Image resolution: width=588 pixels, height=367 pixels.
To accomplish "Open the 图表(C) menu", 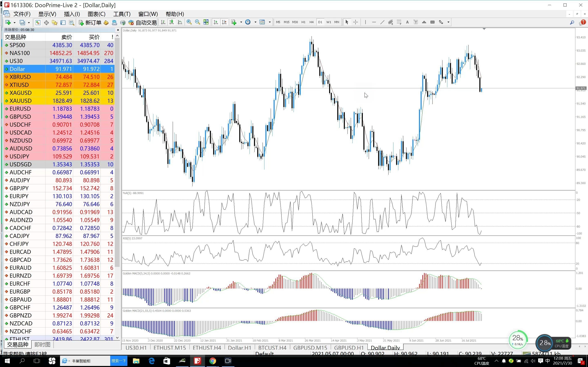I will coord(96,14).
